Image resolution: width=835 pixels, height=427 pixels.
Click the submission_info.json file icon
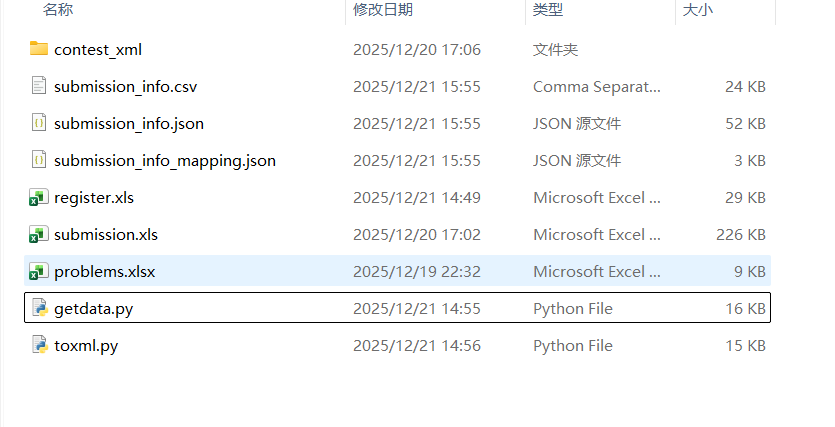point(39,123)
